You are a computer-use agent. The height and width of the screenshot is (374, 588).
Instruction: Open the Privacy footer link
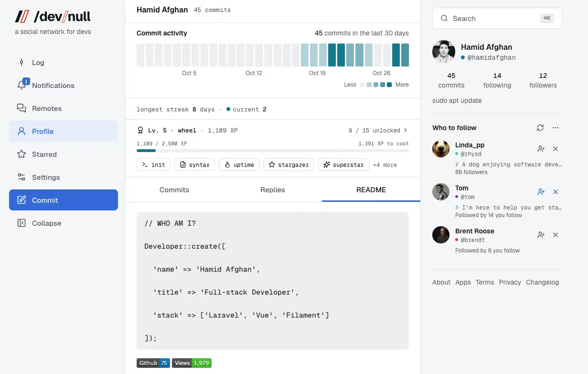coord(510,282)
